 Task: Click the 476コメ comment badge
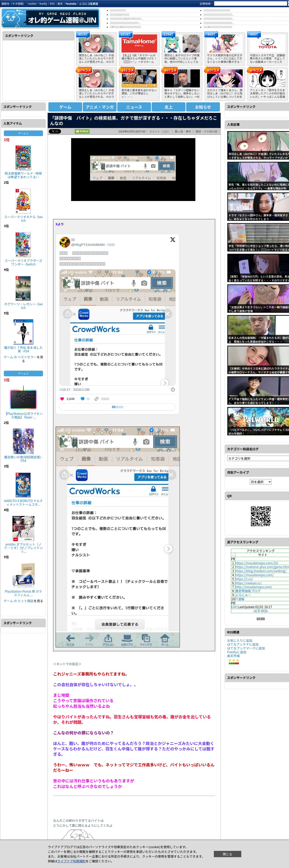click(255, 70)
